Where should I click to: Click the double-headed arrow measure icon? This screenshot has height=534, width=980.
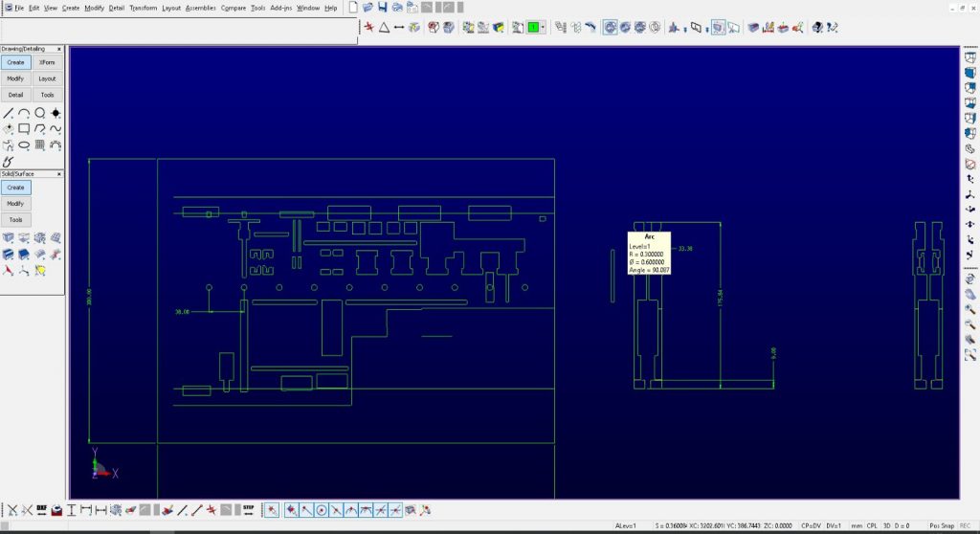[x=399, y=28]
